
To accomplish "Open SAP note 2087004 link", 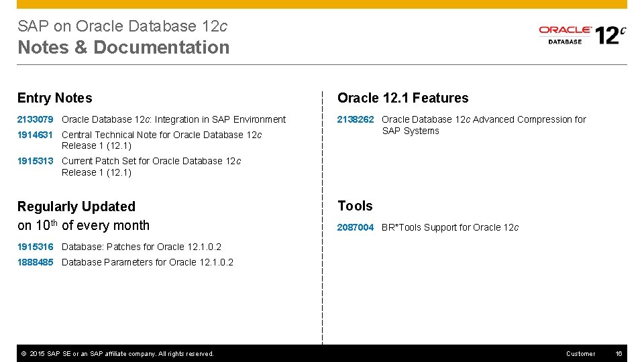I will [356, 227].
